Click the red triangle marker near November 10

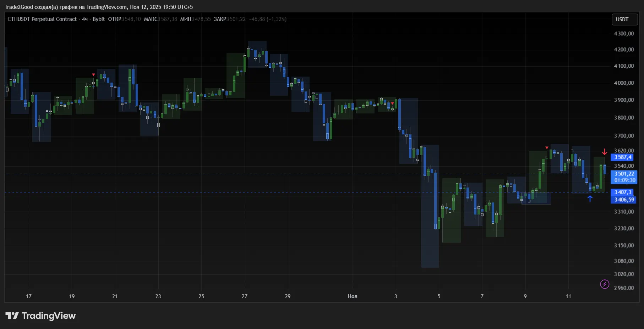pos(547,147)
